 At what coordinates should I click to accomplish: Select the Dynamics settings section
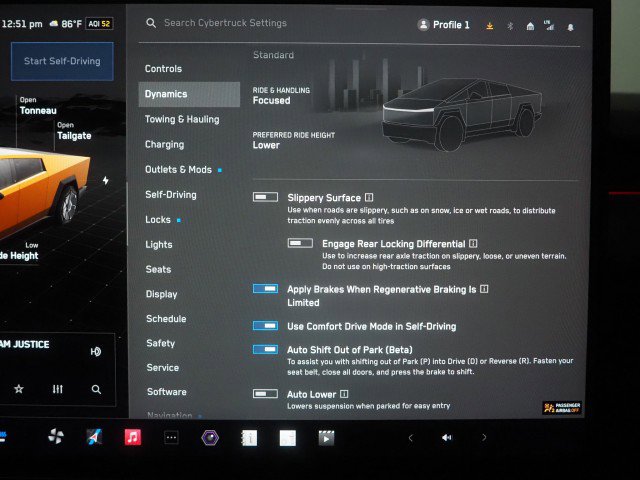tap(189, 94)
